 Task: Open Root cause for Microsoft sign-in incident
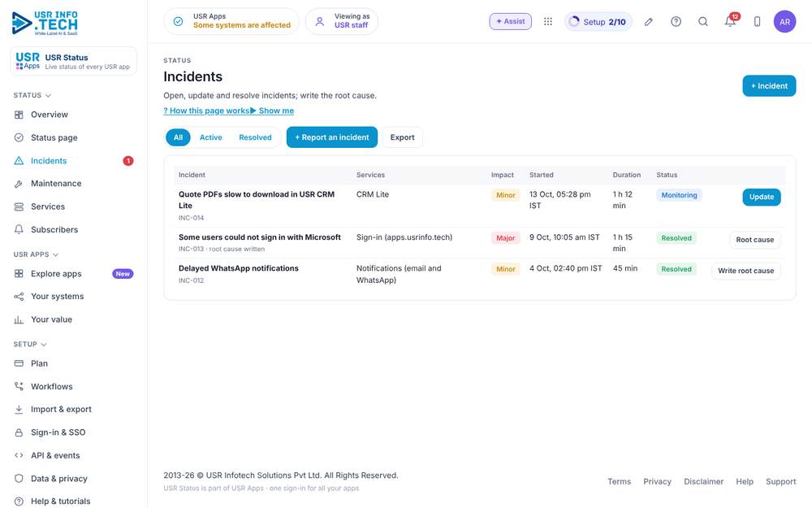point(754,240)
